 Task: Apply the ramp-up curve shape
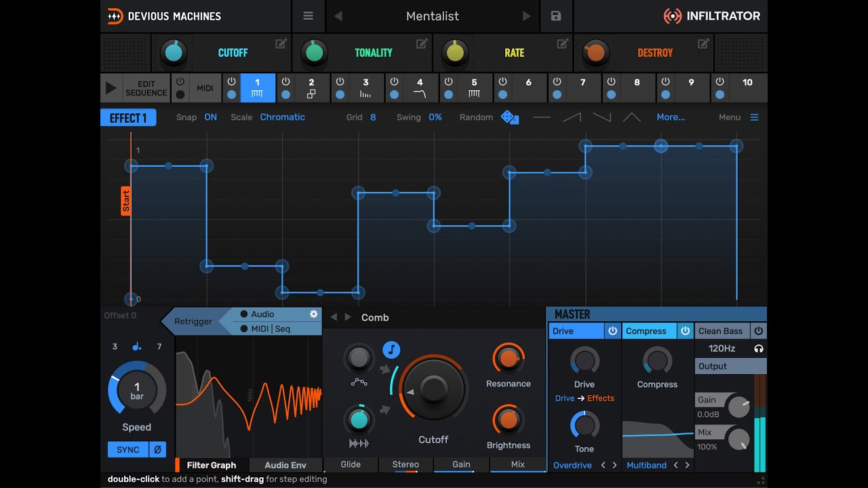pyautogui.click(x=572, y=117)
